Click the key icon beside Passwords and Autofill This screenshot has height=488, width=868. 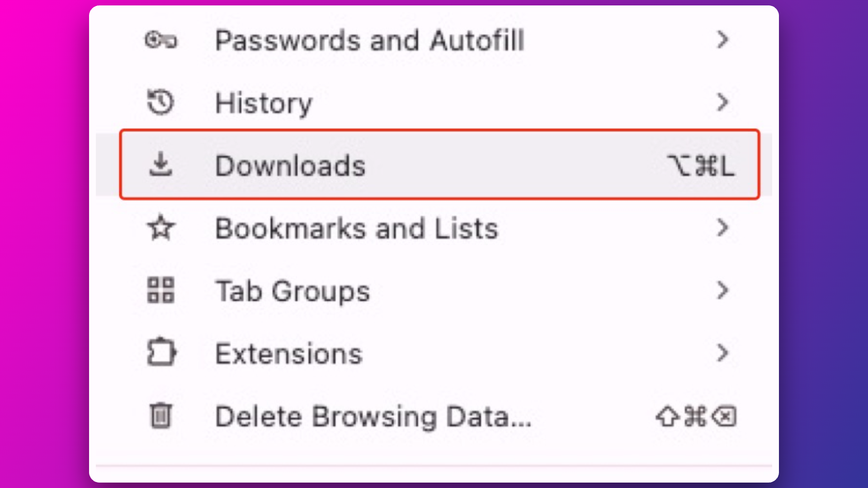(x=161, y=40)
